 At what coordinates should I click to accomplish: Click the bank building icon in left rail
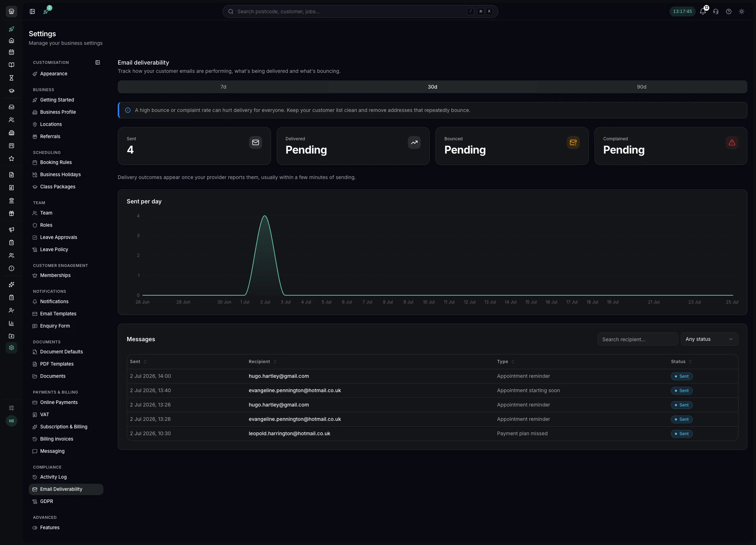[x=11, y=201]
